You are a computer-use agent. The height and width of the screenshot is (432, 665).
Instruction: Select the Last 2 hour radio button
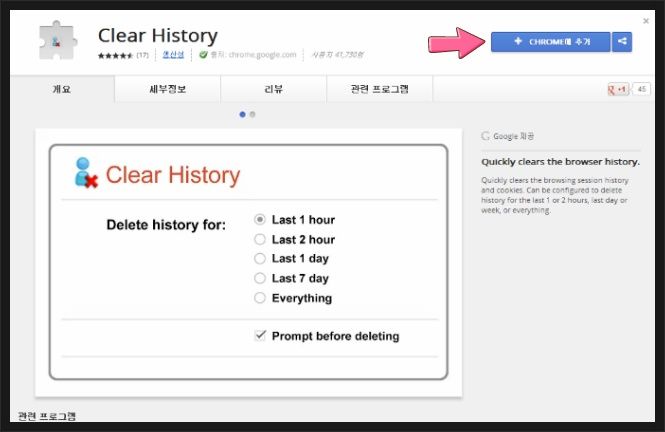tap(260, 239)
